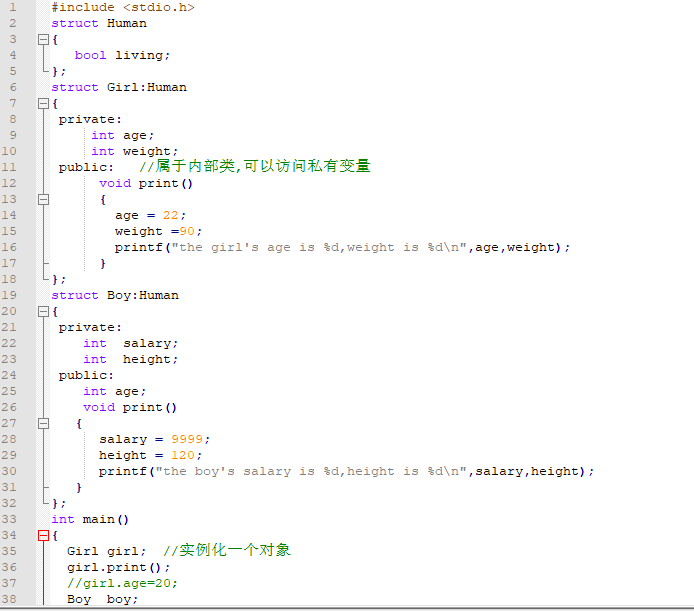Image resolution: width=694 pixels, height=611 pixels.
Task: Click 'salary = 9999;' statement
Action: pos(154,440)
